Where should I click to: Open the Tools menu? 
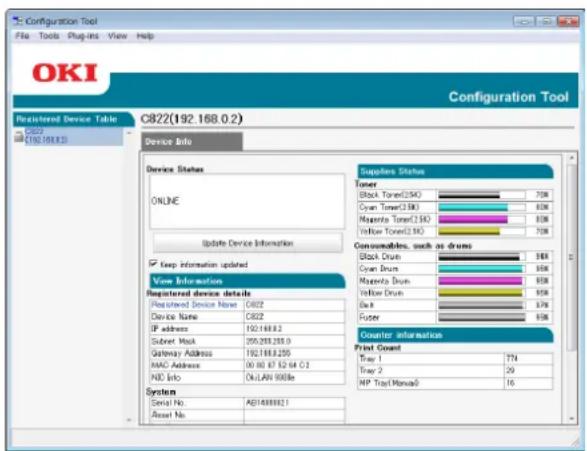coord(49,36)
